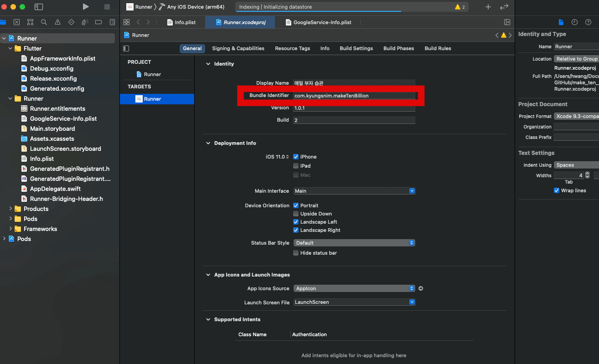Uncheck Landscape Right orientation
The height and width of the screenshot is (364, 599).
[x=296, y=230]
